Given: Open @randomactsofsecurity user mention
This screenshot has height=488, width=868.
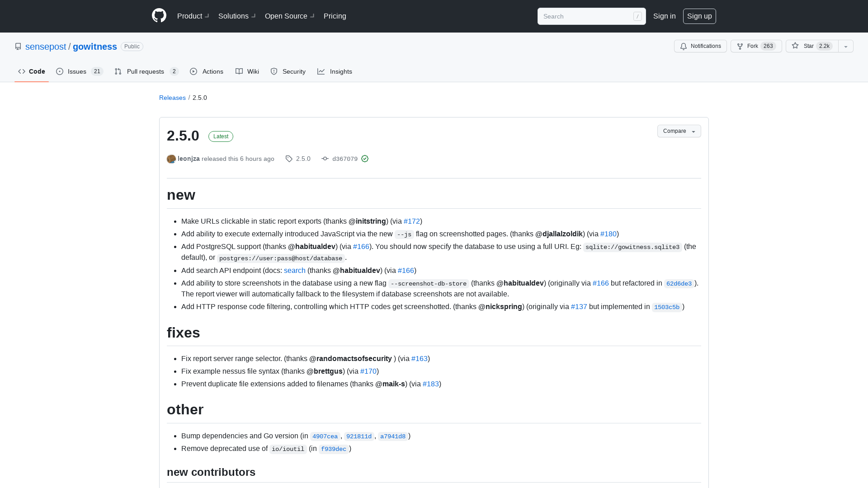Looking at the screenshot, I should point(350,358).
